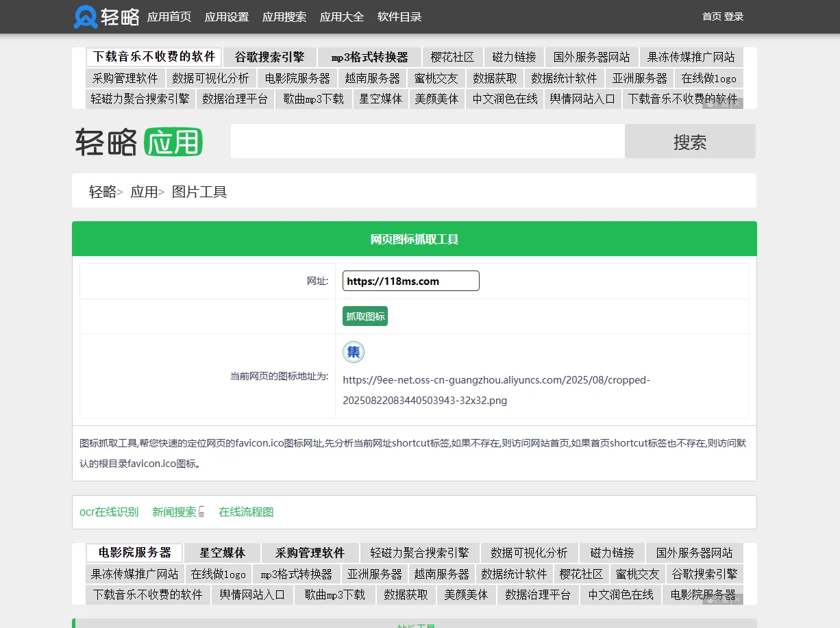Image resolution: width=840 pixels, height=628 pixels.
Task: Click the 电影院服务器 tag in the bottom tag cloud
Action: tap(134, 553)
